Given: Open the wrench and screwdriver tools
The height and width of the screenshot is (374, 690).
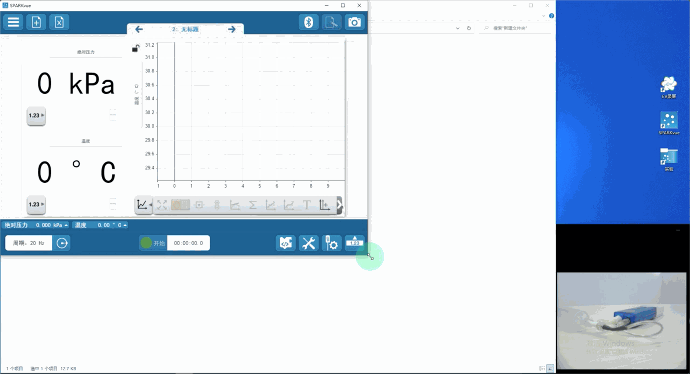Looking at the screenshot, I should point(308,243).
